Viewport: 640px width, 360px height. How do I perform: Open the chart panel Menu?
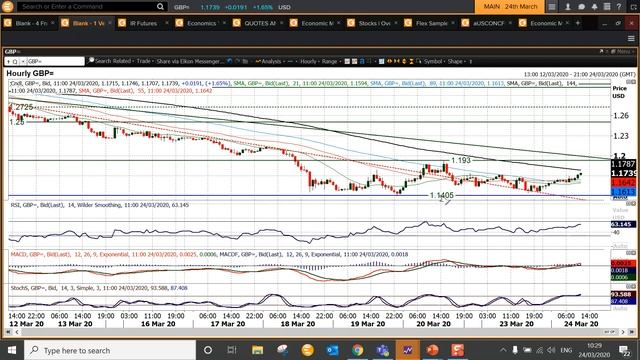tap(624, 51)
